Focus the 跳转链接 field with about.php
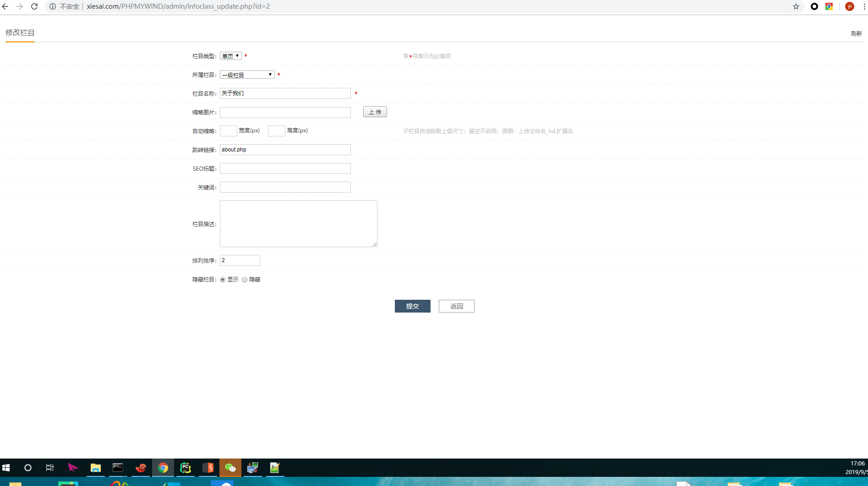The height and width of the screenshot is (486, 868). click(x=285, y=150)
